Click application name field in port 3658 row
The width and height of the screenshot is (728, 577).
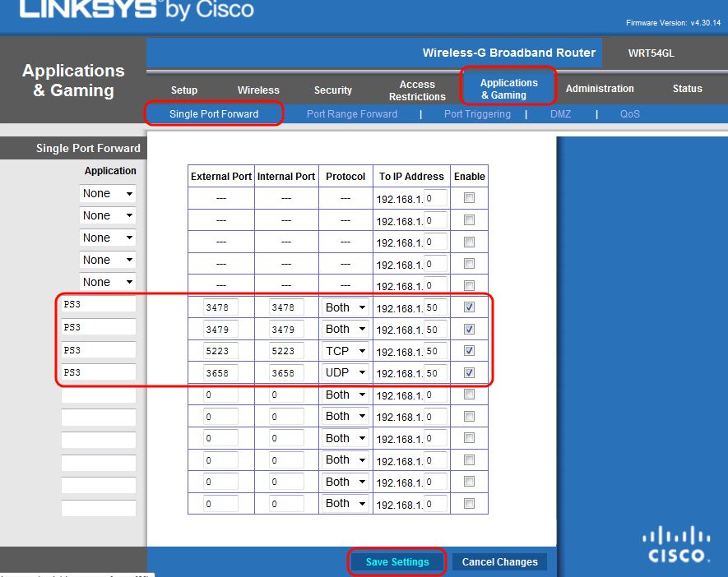99,372
